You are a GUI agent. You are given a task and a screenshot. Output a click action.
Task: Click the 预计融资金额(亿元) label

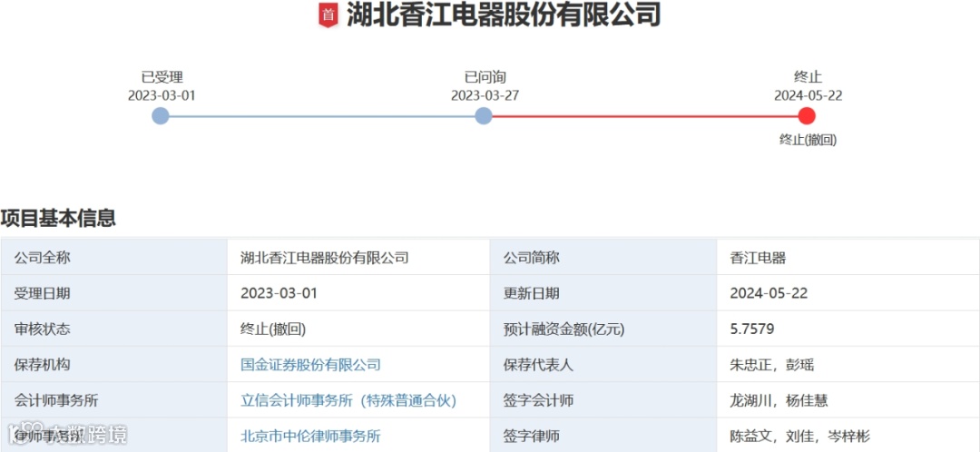[563, 329]
